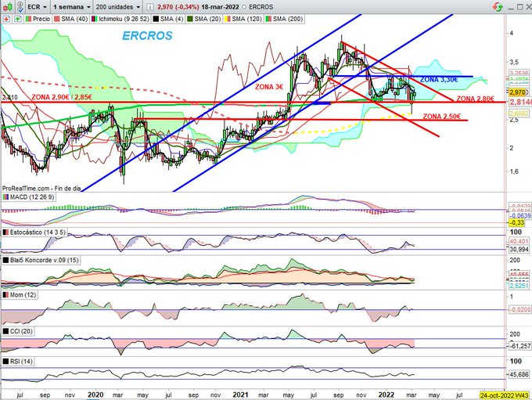Open the '1 semana' timeframe dropdown
The image size is (532, 400).
point(72,7)
